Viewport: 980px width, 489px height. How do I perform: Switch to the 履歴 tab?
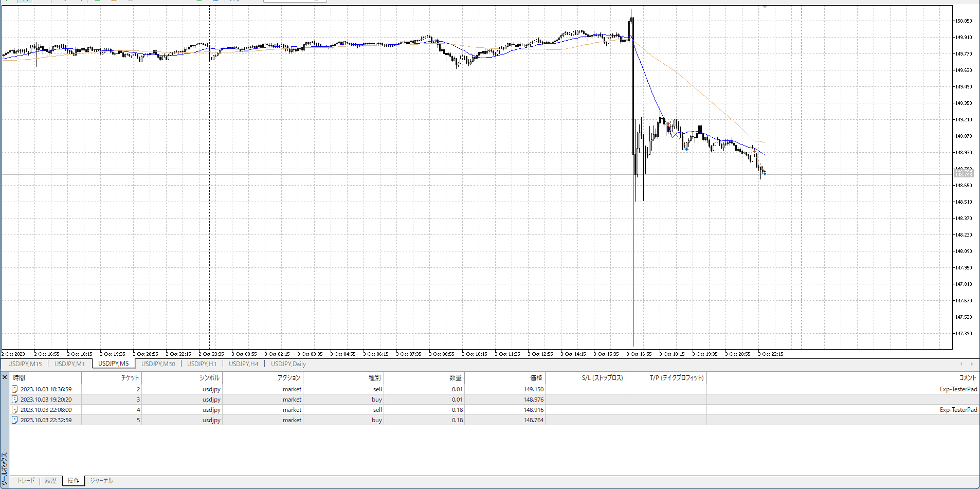51,481
